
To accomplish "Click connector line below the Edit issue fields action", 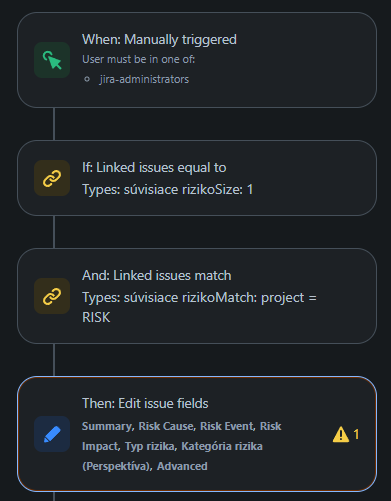I will pyautogui.click(x=54, y=496).
